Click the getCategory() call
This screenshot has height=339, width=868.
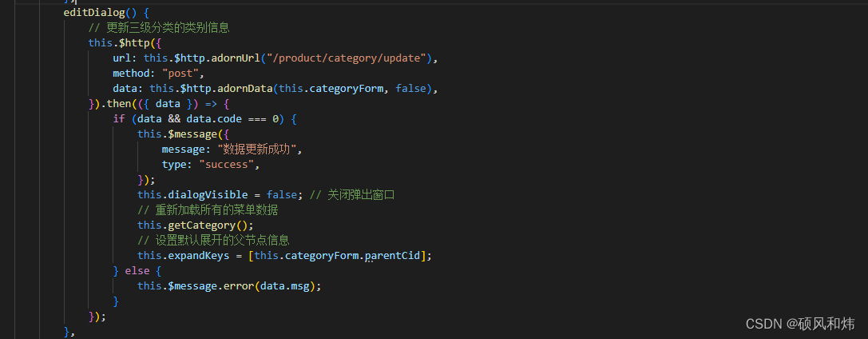pyautogui.click(x=196, y=225)
